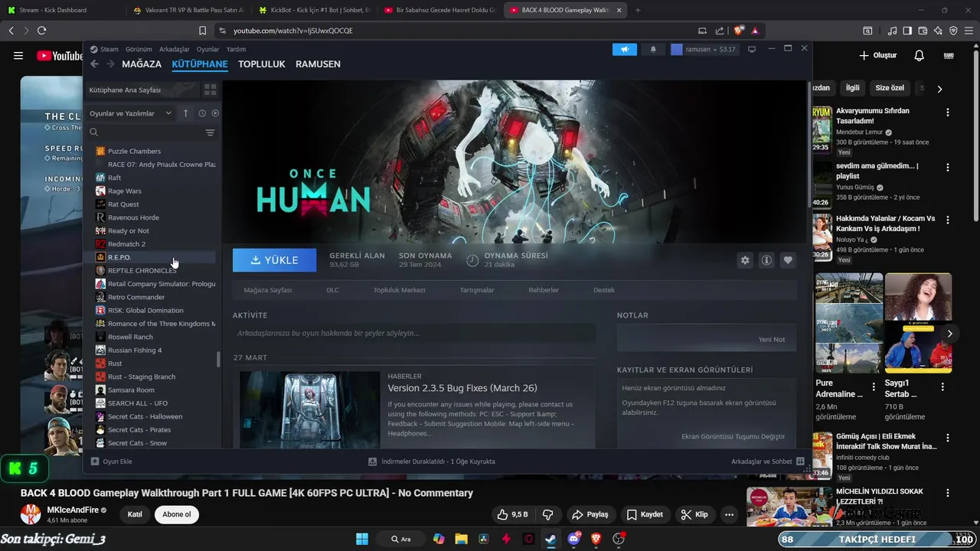Open options for Akvaryumumu Sıfırdan Tasarladım video
980x551 pixels.
tap(948, 112)
